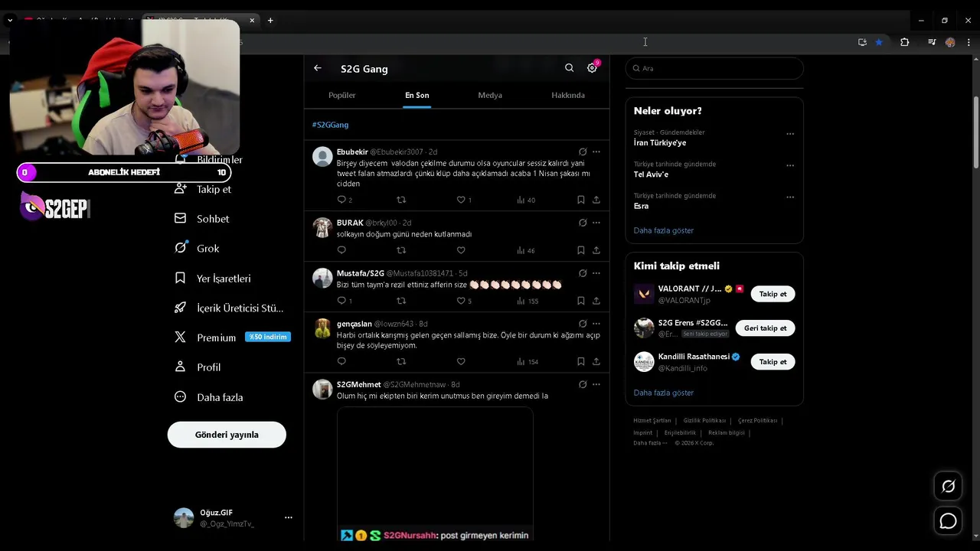The height and width of the screenshot is (551, 980).
Task: Share Ebubekir's post
Action: [596, 200]
